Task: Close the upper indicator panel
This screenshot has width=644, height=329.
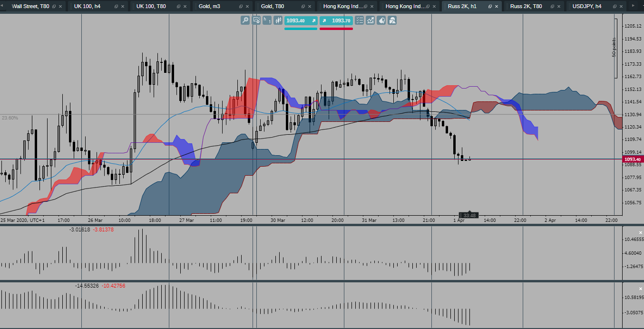Action: click(640, 232)
